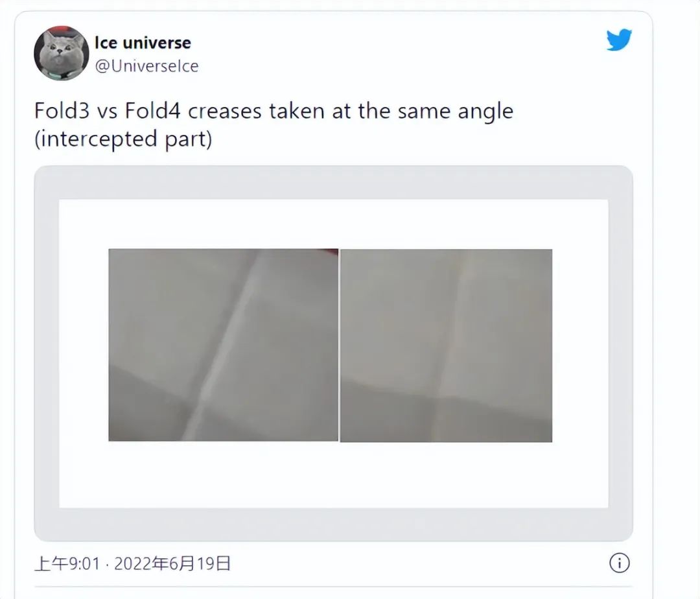
Task: Click the white space below the crease photos
Action: click(334, 475)
